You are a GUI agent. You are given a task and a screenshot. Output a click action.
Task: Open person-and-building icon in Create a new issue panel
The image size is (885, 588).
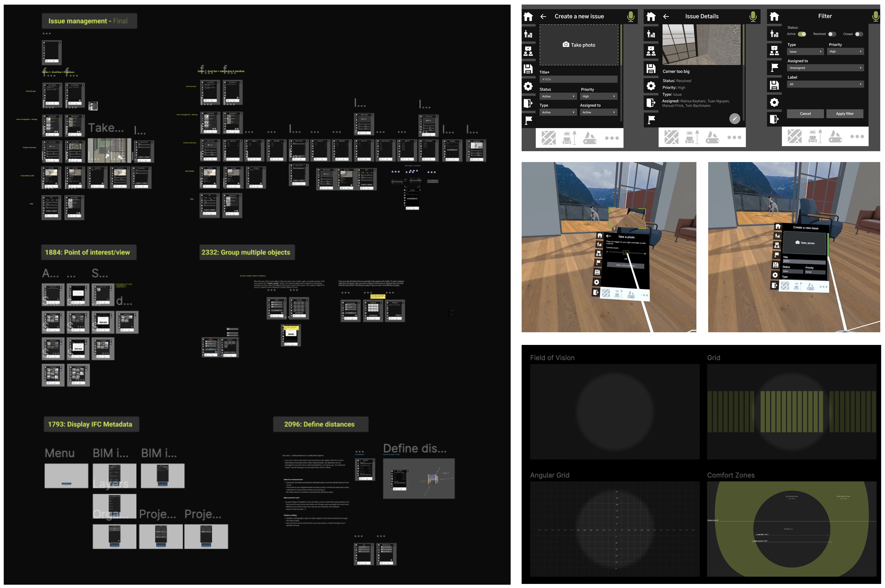528,34
